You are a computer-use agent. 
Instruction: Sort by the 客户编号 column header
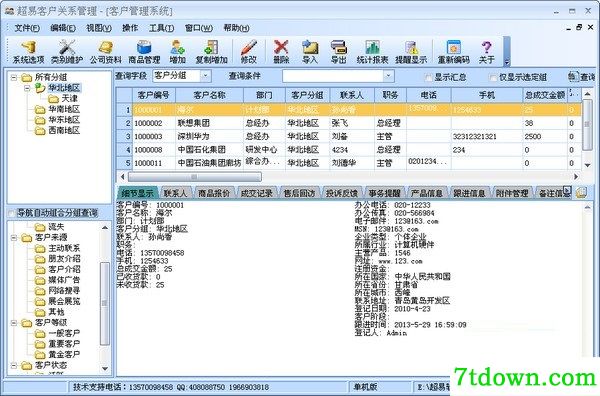tap(153, 95)
